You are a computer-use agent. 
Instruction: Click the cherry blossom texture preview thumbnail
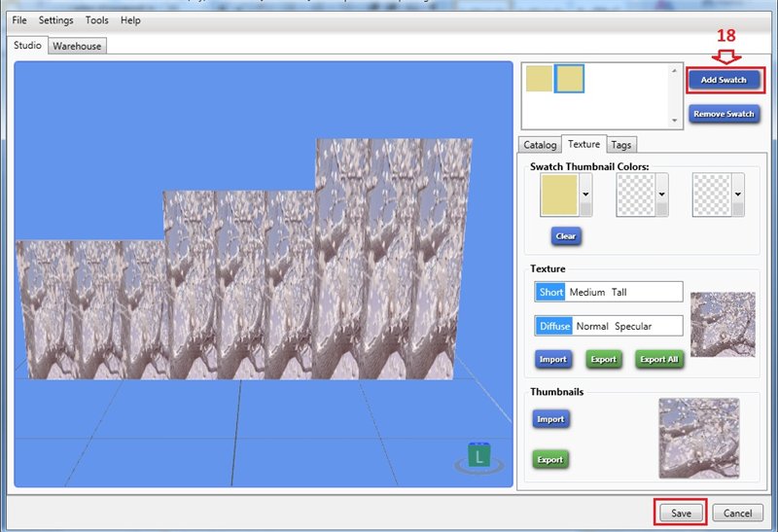click(722, 324)
